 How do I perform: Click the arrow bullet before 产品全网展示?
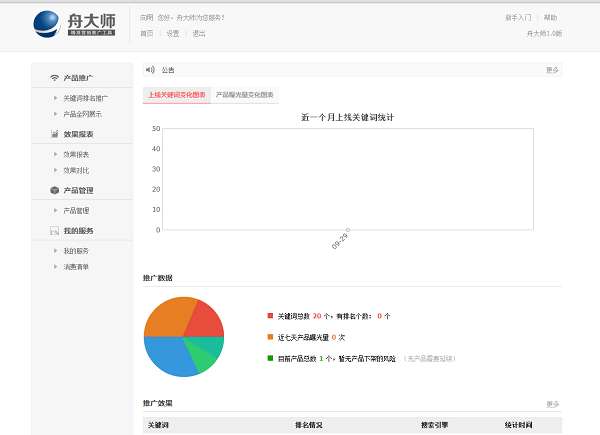[x=55, y=114]
